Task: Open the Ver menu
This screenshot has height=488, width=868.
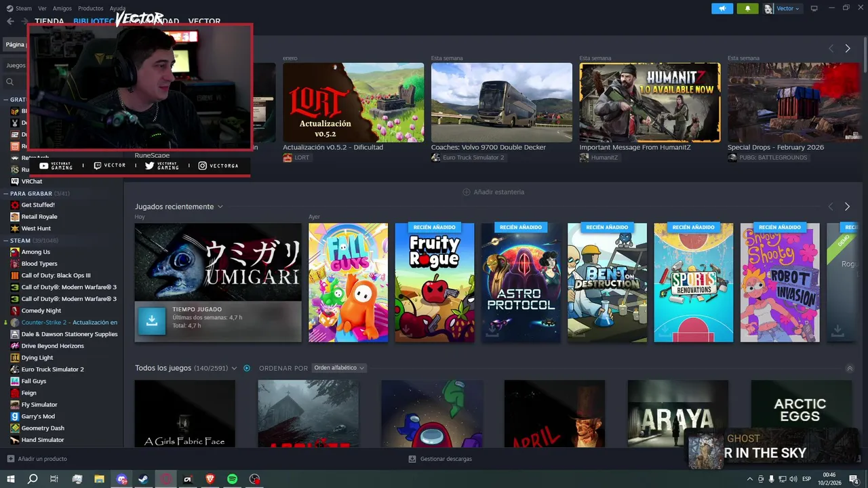Action: point(43,8)
